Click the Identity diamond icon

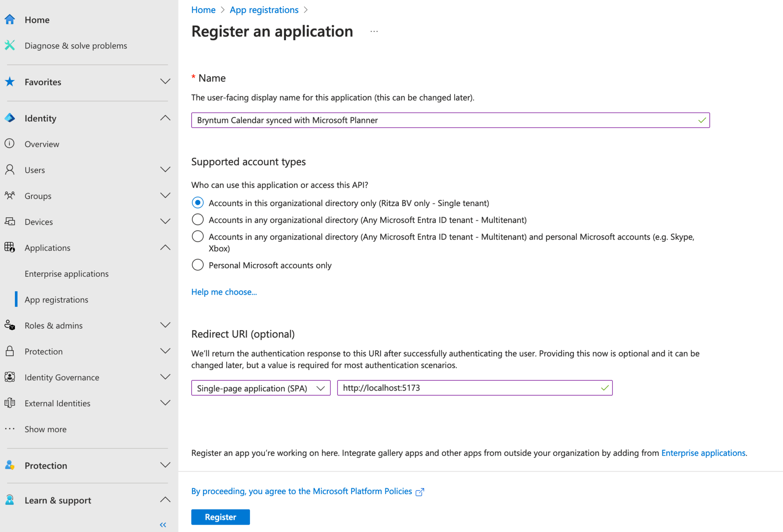(10, 118)
